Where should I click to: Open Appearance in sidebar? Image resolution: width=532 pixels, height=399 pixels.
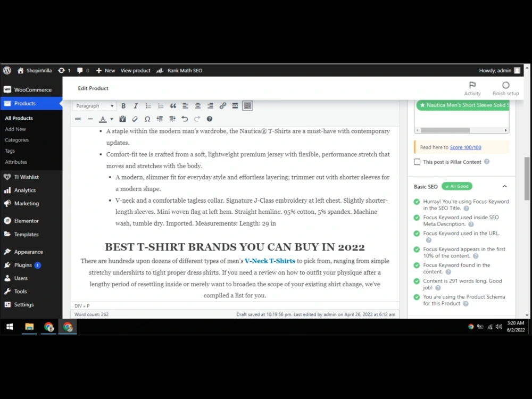(31, 252)
